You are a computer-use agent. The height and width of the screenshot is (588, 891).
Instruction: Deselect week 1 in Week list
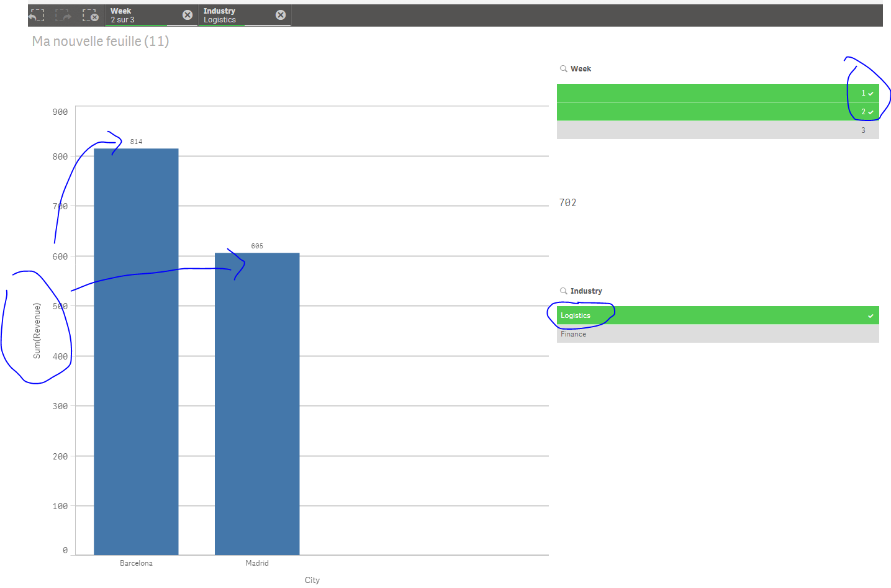click(x=718, y=93)
